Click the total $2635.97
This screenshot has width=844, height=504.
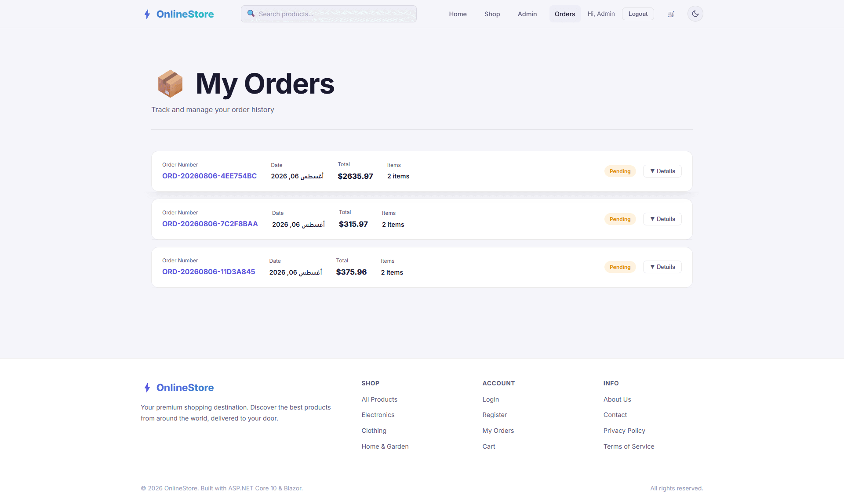[355, 176]
